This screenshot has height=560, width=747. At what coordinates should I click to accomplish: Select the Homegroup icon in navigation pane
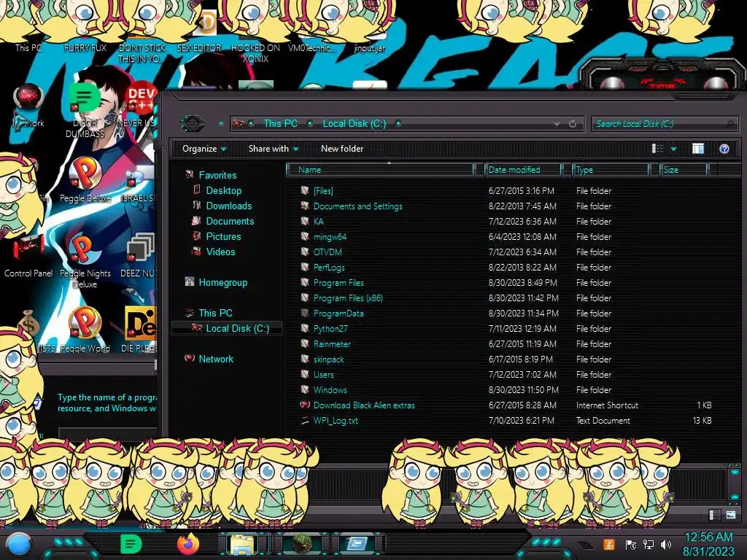coord(190,282)
